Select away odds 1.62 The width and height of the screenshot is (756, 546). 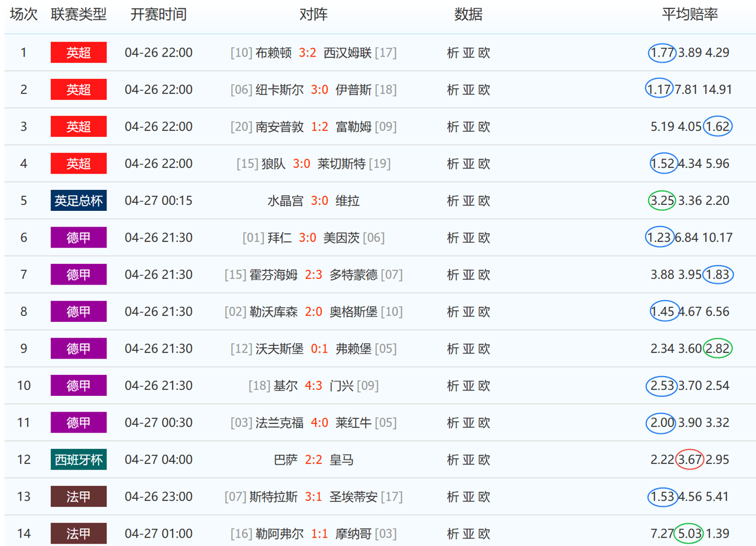[717, 127]
